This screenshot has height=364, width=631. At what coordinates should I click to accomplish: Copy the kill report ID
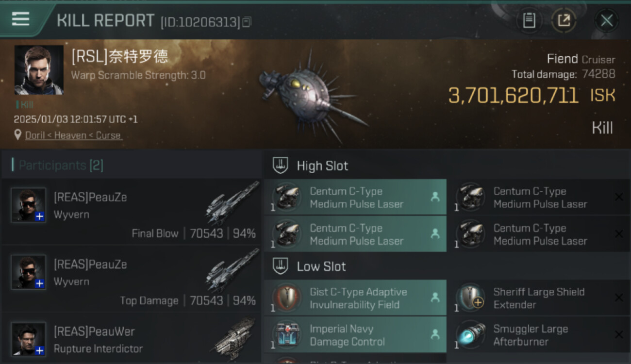(247, 22)
